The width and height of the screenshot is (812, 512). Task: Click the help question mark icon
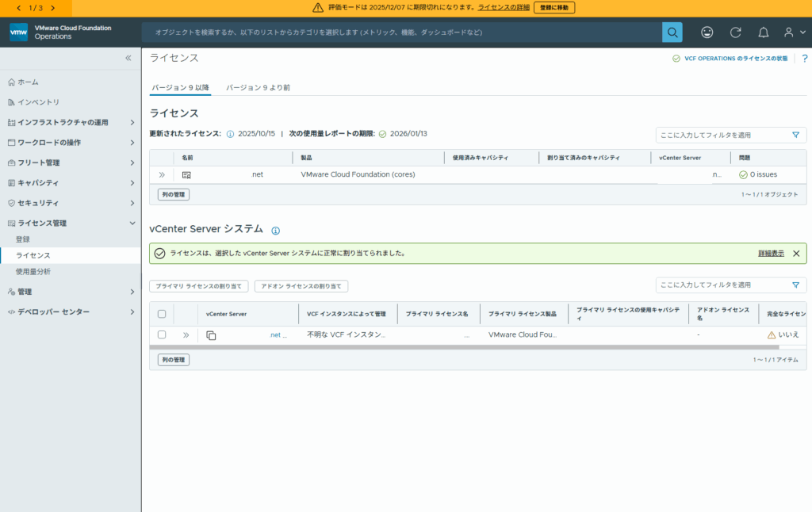point(804,59)
